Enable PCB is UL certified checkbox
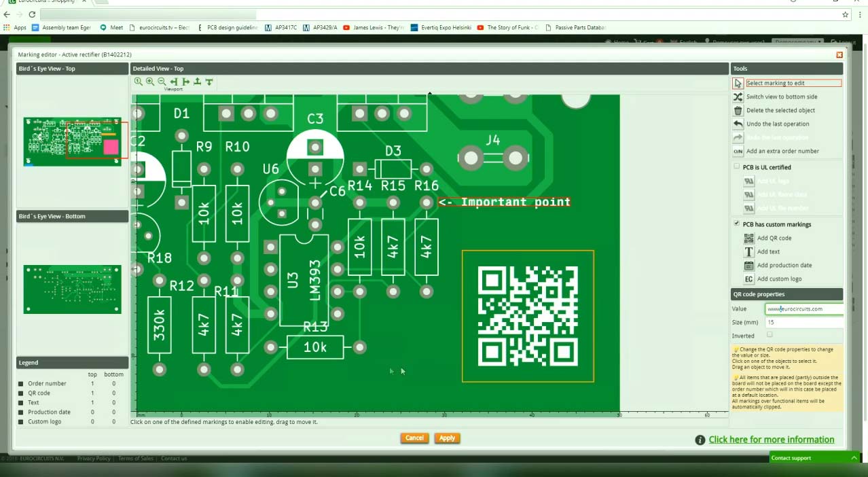 736,166
